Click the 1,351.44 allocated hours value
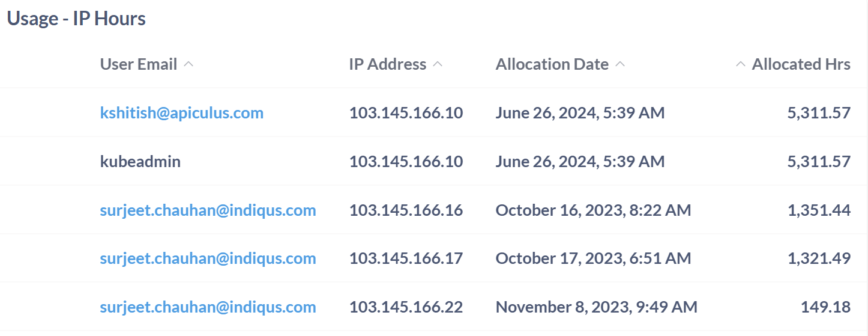Image resolution: width=868 pixels, height=336 pixels. [819, 210]
